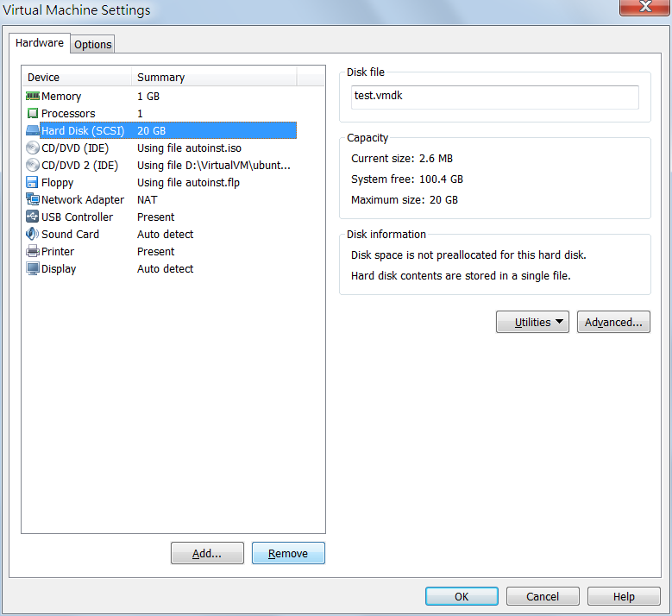Cancel the settings dialog
This screenshot has height=616, width=672.
[x=543, y=596]
